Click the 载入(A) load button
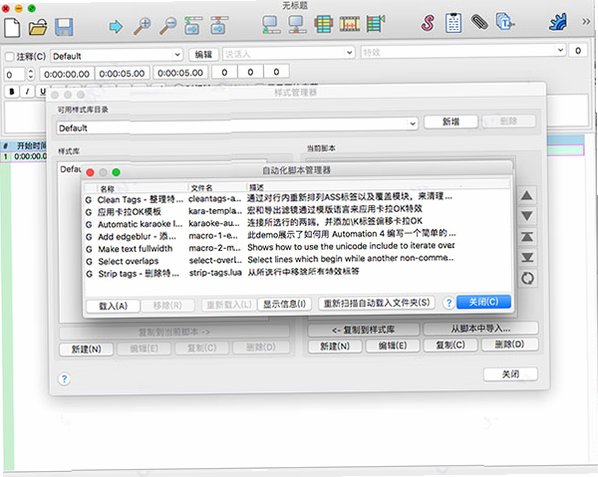The width and height of the screenshot is (598, 477). click(x=113, y=306)
